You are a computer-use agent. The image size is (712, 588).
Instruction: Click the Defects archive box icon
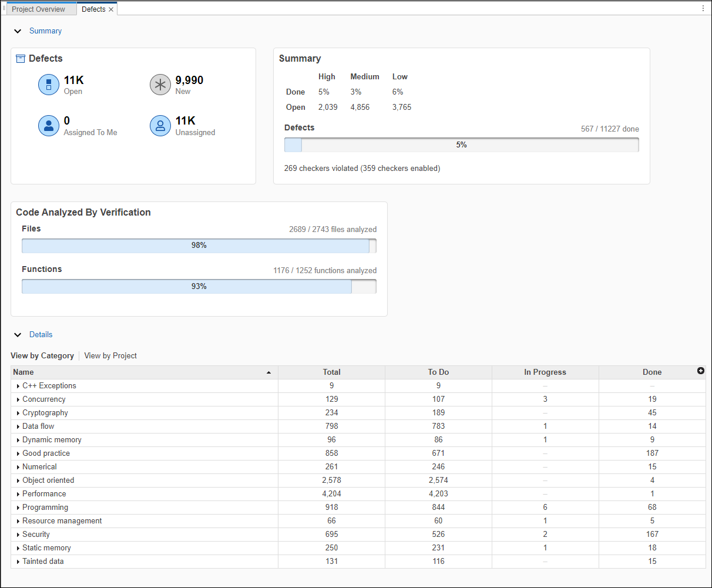click(21, 59)
